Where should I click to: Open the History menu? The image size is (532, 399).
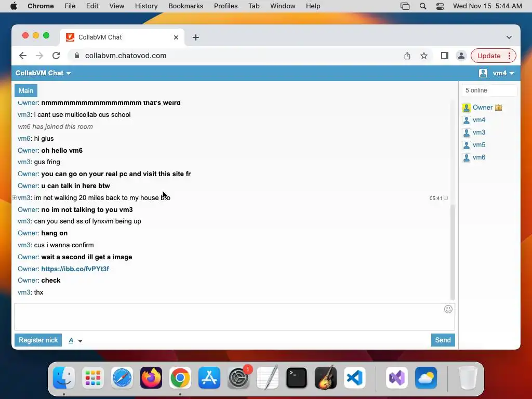146,6
